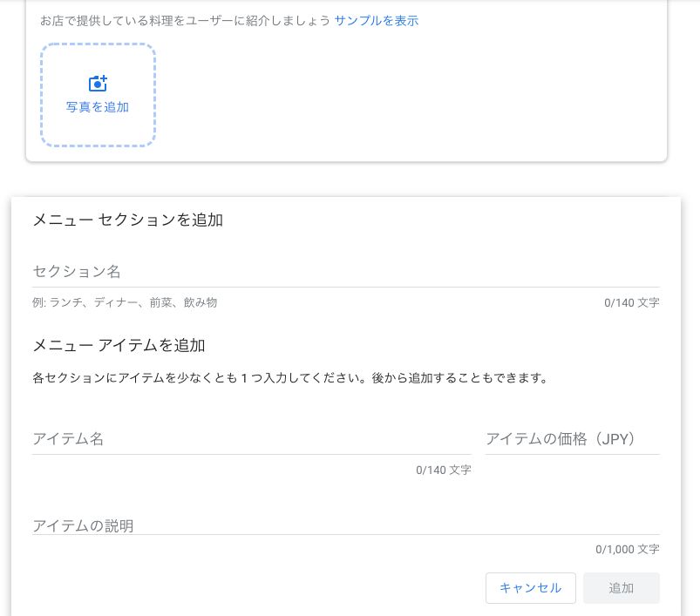
Task: Click the 0/1,000 文字 character counter
Action: [627, 549]
